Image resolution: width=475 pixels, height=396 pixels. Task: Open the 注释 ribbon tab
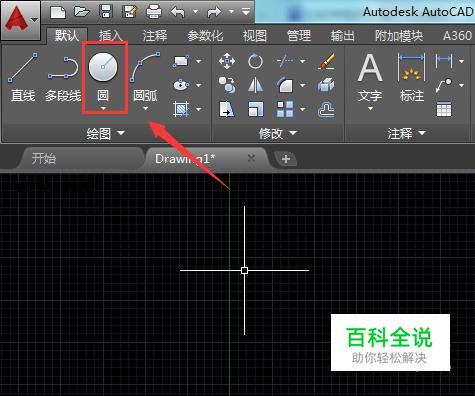(x=155, y=36)
